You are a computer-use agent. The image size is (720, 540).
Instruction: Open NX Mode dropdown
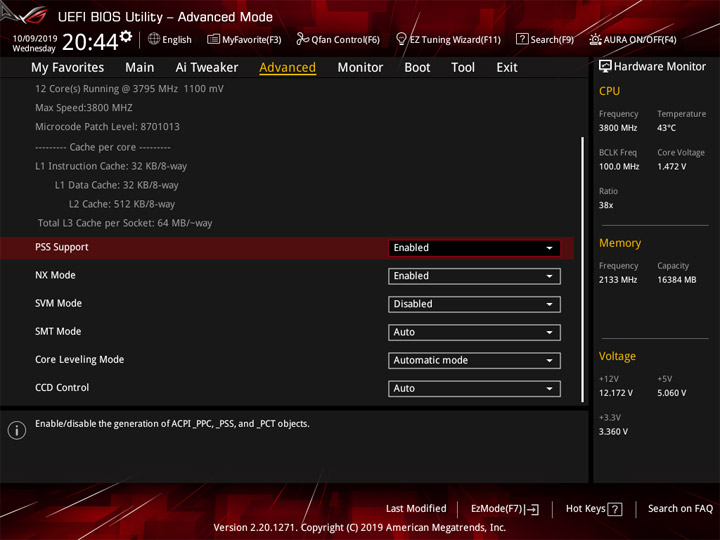[474, 276]
